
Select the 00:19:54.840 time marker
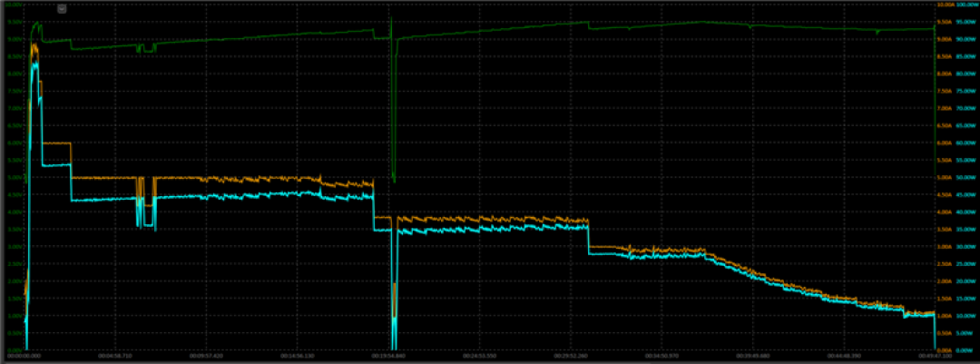click(388, 355)
